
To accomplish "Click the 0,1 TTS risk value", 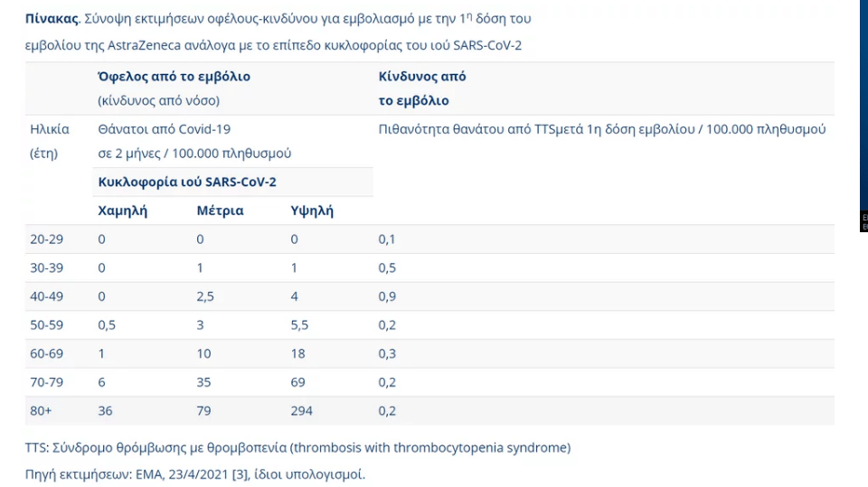I will point(387,239).
